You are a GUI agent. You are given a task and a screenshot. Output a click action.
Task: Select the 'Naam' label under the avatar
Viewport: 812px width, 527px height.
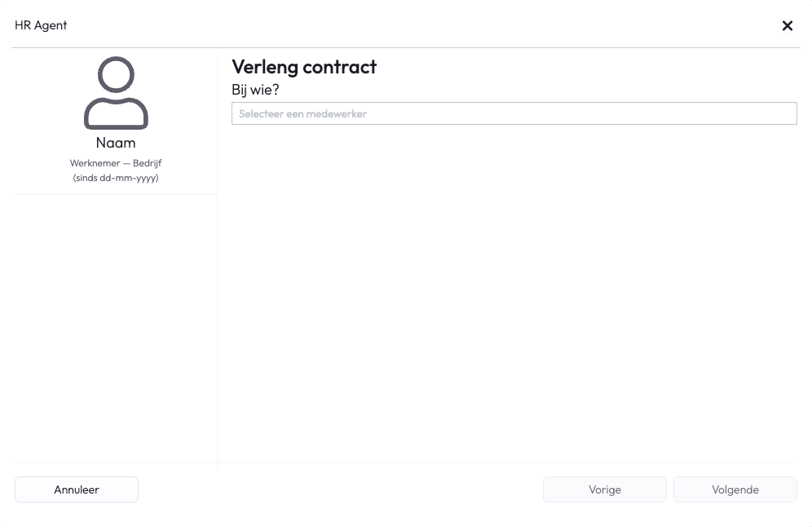pyautogui.click(x=116, y=143)
